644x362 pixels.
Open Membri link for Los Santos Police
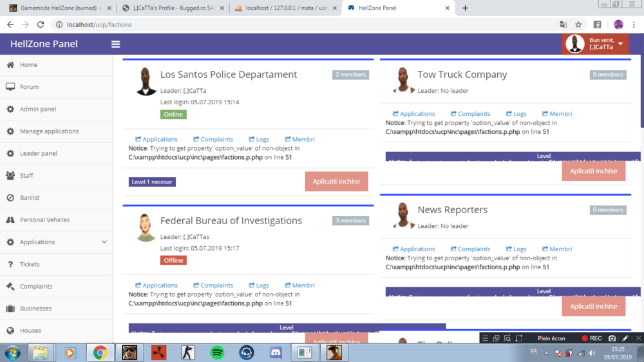(300, 139)
